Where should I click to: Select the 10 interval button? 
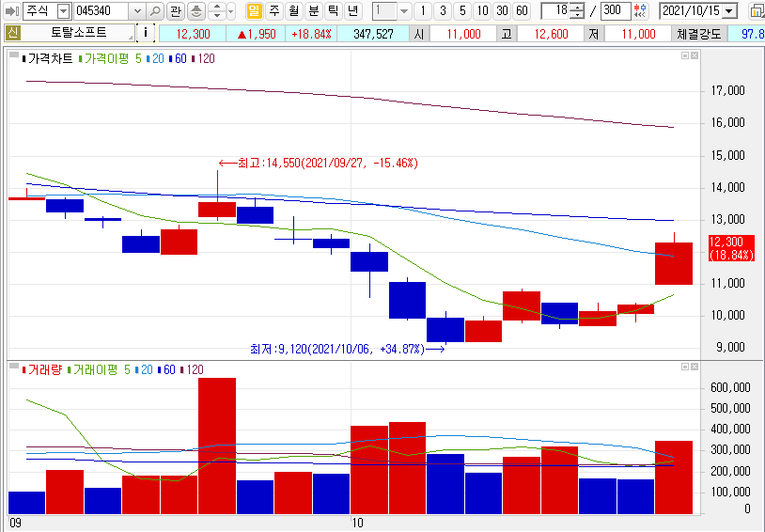482,10
